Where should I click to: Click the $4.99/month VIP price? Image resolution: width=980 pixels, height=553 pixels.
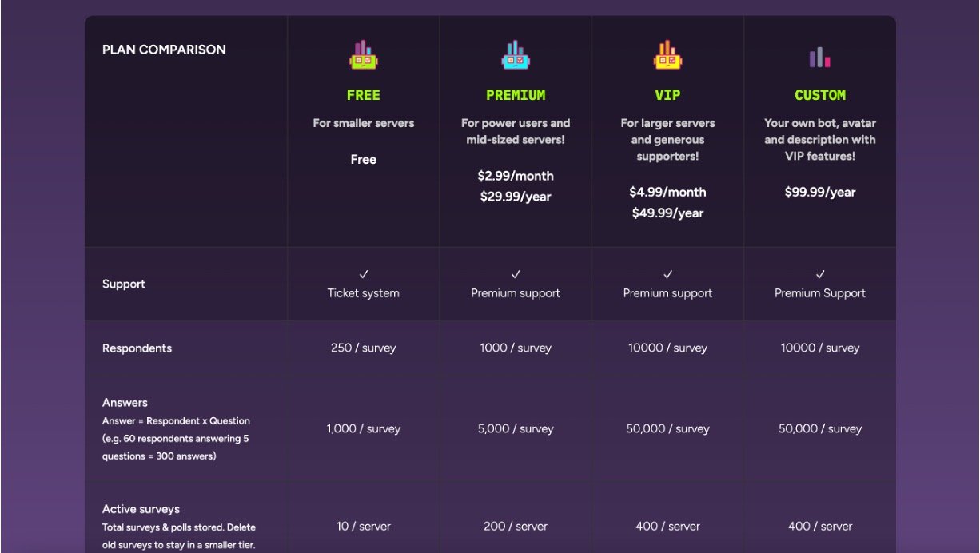(667, 192)
